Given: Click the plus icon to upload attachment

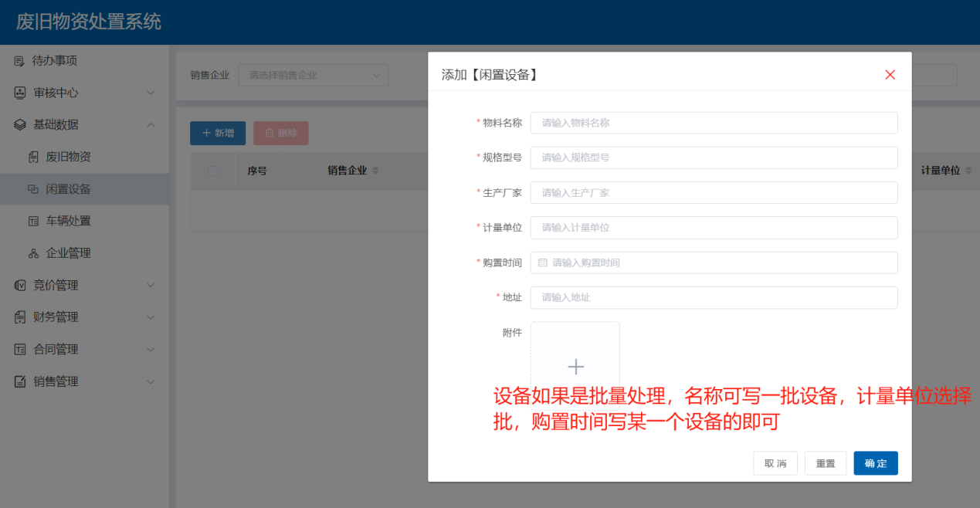Looking at the screenshot, I should (575, 366).
